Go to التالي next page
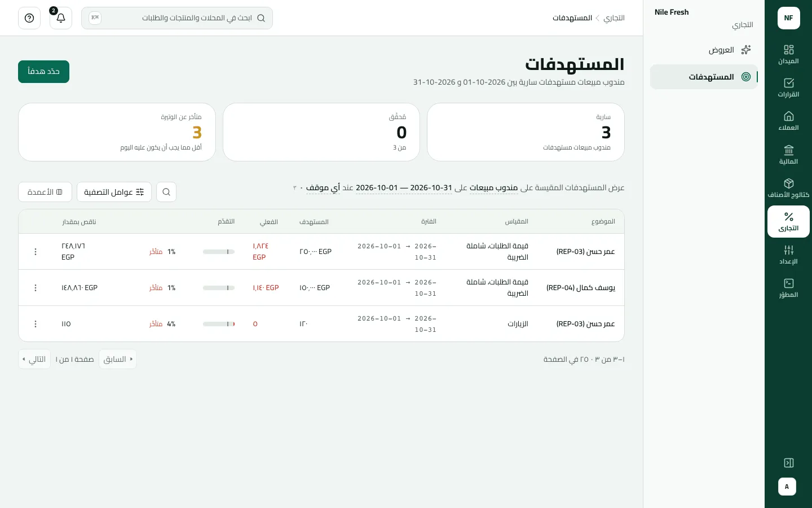812x508 pixels. pos(34,359)
